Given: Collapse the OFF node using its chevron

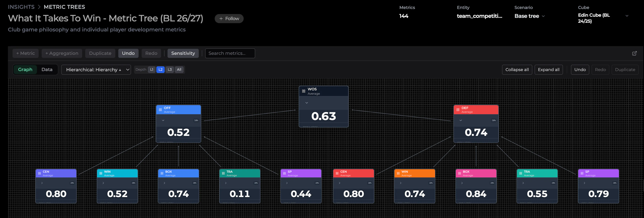Looking at the screenshot, I should [x=163, y=120].
